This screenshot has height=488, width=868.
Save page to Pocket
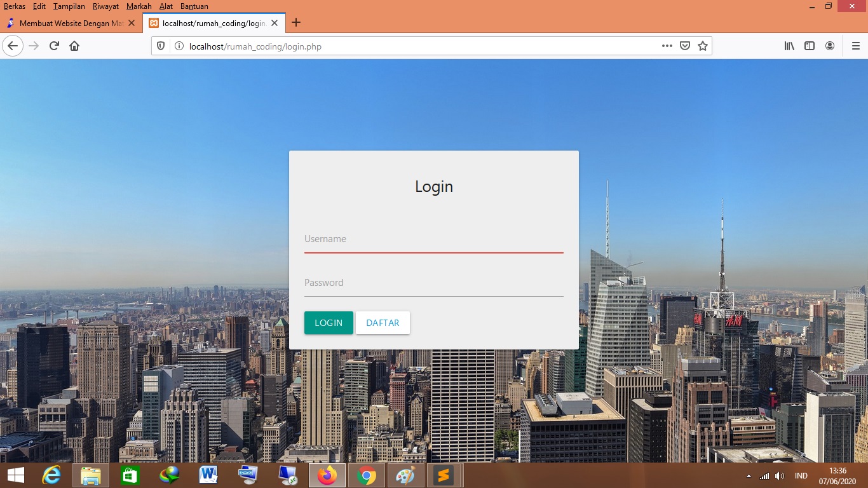[x=685, y=46]
